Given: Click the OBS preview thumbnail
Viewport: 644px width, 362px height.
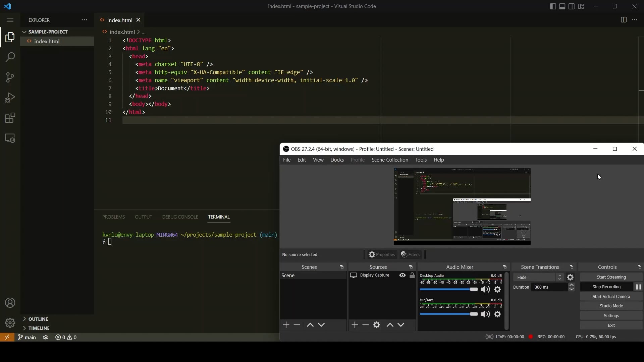Looking at the screenshot, I should coord(462,206).
